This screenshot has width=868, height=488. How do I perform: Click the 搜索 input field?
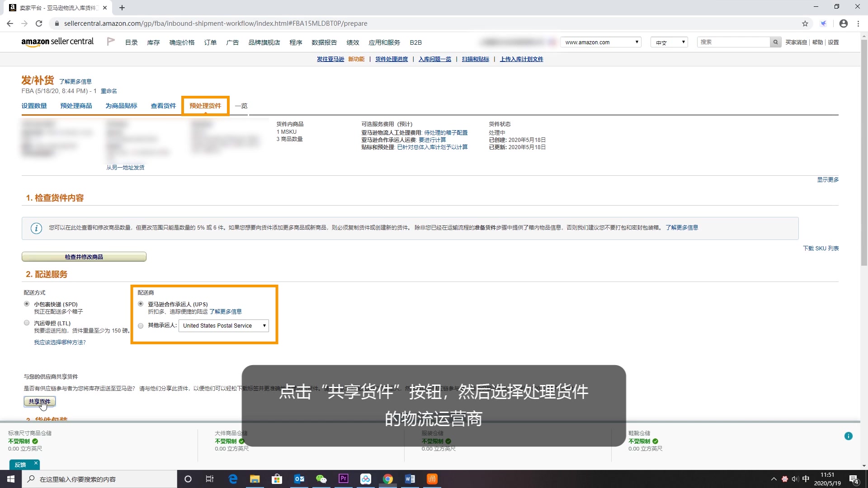pyautogui.click(x=733, y=42)
